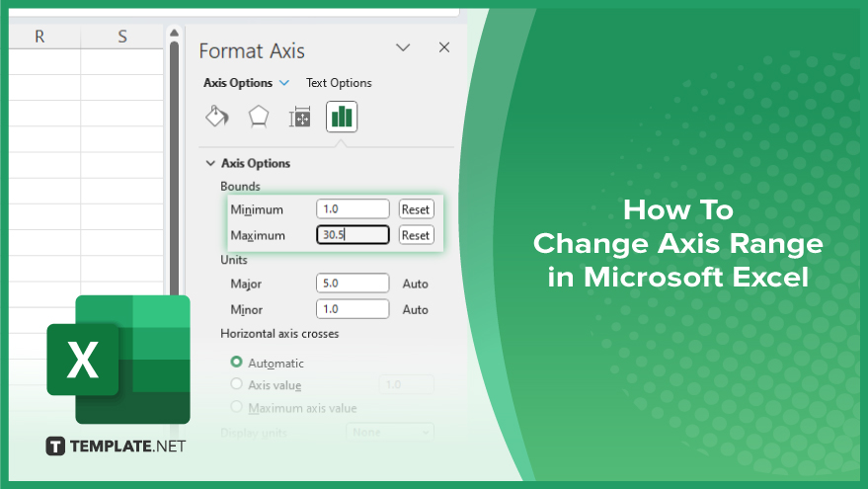
Task: Select column S header
Action: 122,37
